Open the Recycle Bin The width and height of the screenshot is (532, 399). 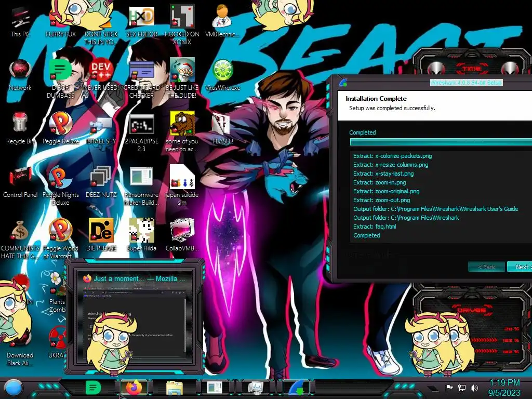coord(20,128)
